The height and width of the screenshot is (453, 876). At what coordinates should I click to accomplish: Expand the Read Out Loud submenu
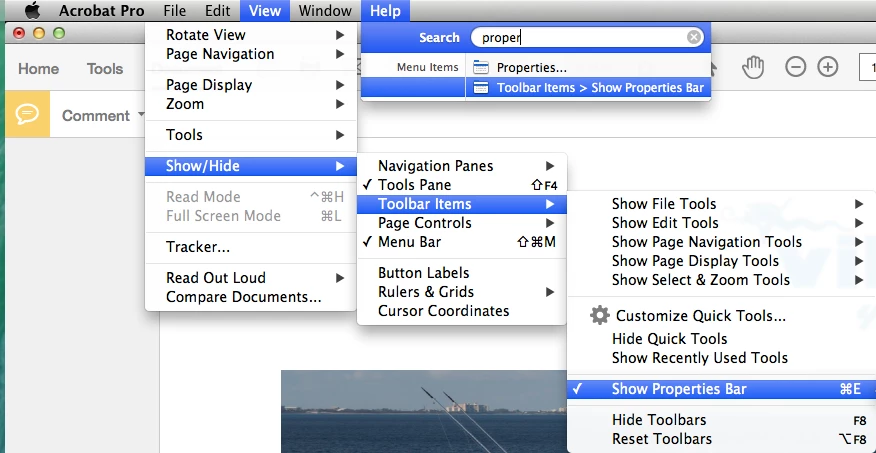(x=251, y=278)
